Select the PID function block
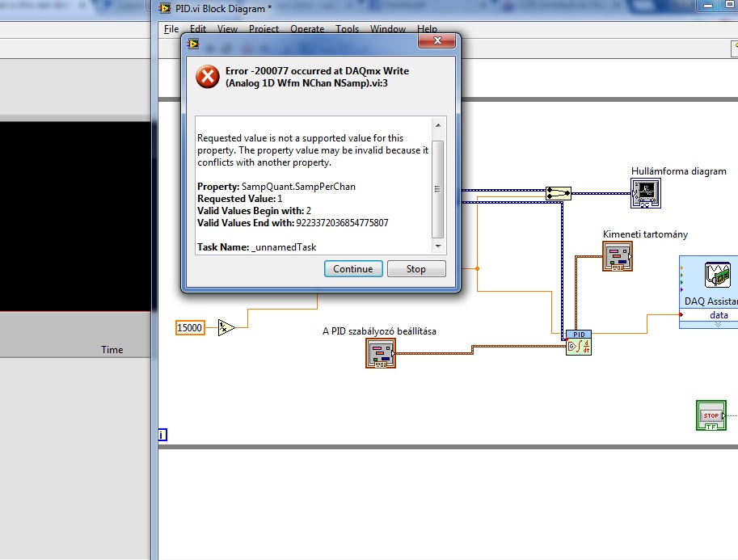The height and width of the screenshot is (560, 738). tap(579, 343)
